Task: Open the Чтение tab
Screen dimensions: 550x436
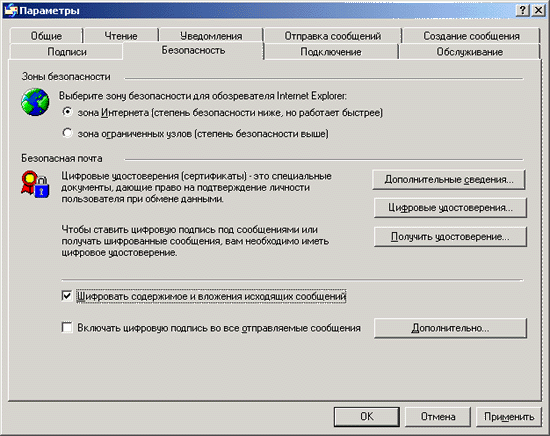Action: point(121,36)
